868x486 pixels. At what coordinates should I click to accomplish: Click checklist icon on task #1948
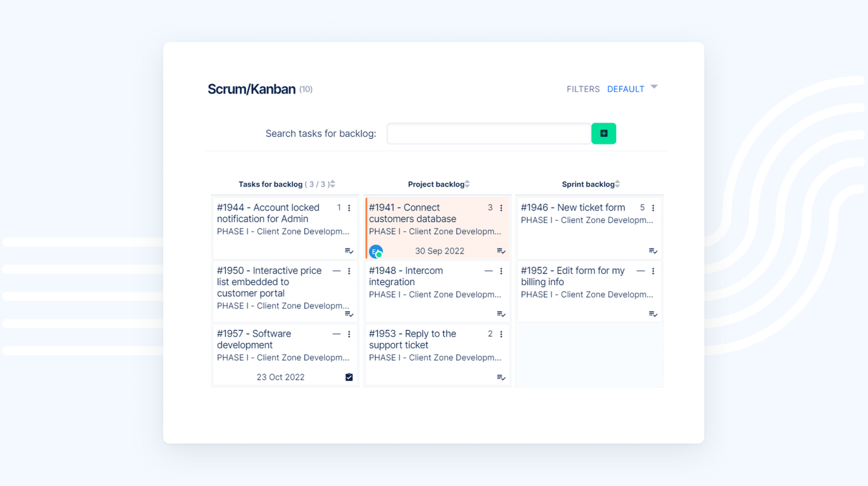pos(501,314)
